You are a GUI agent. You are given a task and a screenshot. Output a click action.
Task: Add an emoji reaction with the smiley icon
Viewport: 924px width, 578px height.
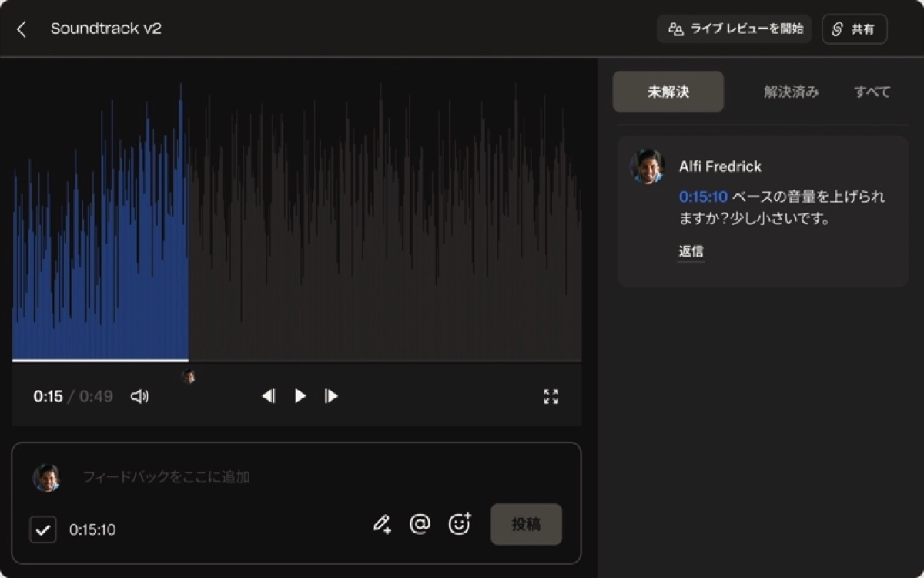click(459, 525)
